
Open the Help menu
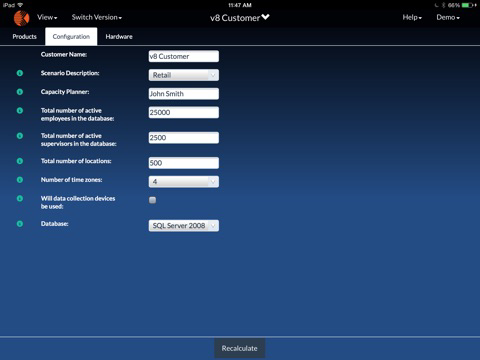point(412,17)
